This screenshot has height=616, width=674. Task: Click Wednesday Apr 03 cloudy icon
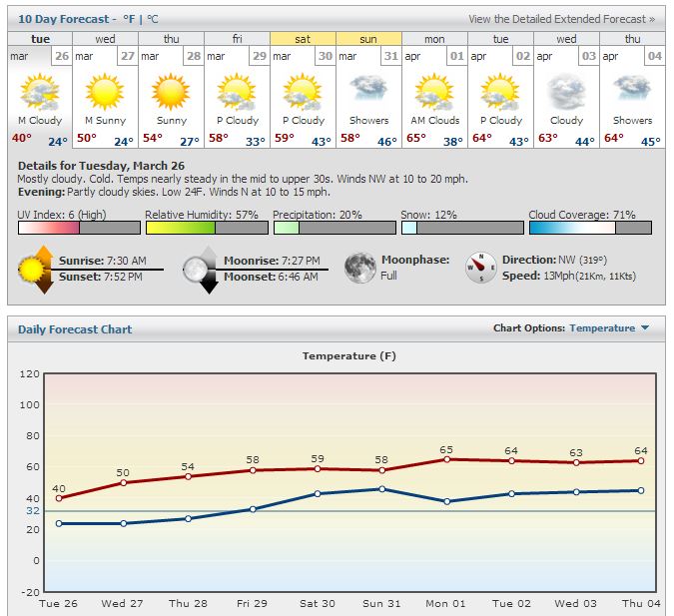pyautogui.click(x=566, y=93)
